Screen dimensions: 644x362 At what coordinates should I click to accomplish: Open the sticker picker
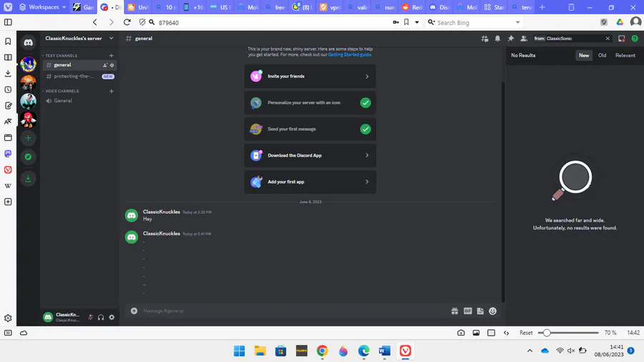pos(480,311)
